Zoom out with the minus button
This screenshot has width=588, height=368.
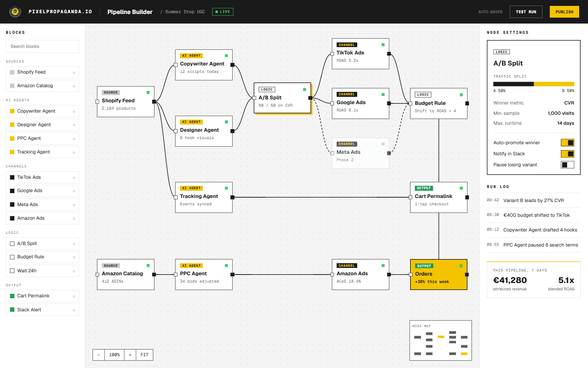point(98,355)
